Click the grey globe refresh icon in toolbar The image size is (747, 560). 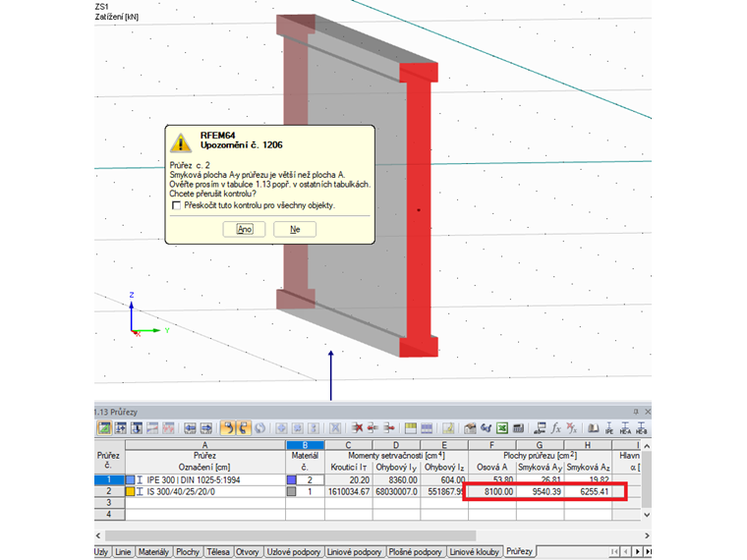[x=259, y=428]
